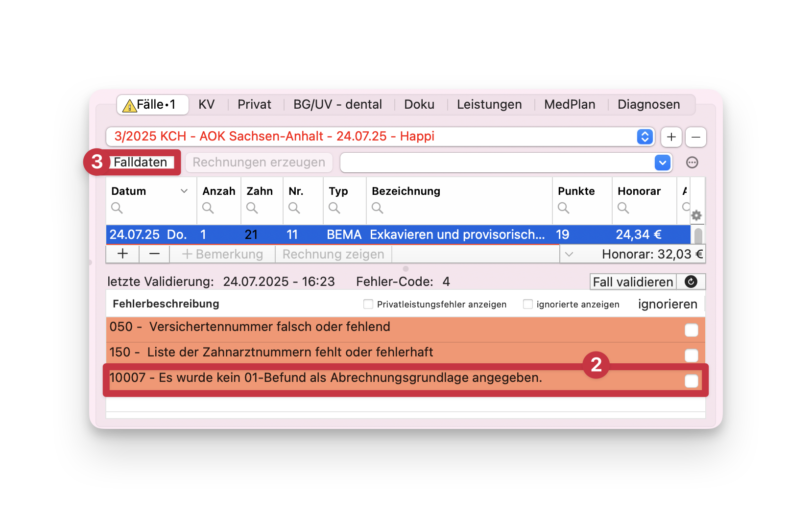Switch to the KV tab
This screenshot has width=812, height=518.
[207, 105]
